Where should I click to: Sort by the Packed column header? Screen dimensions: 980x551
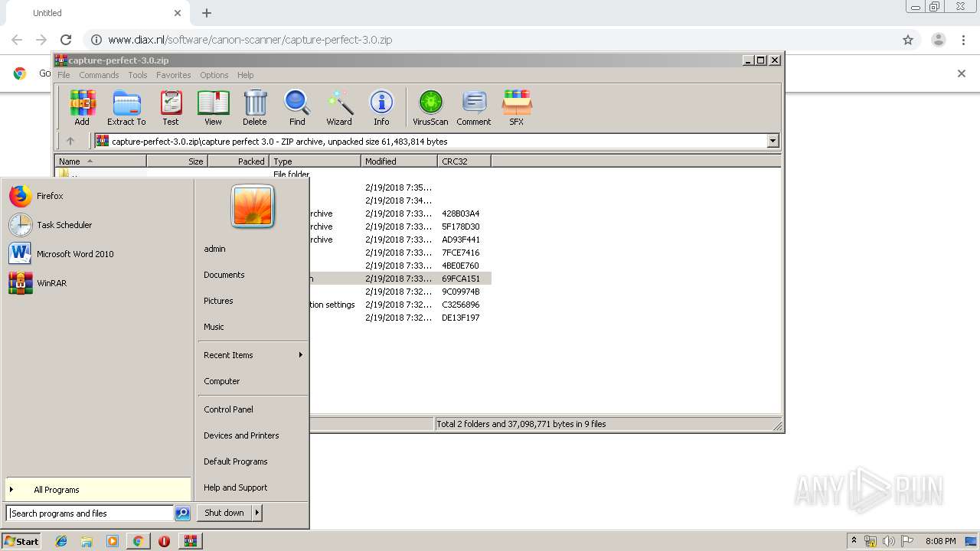click(238, 161)
